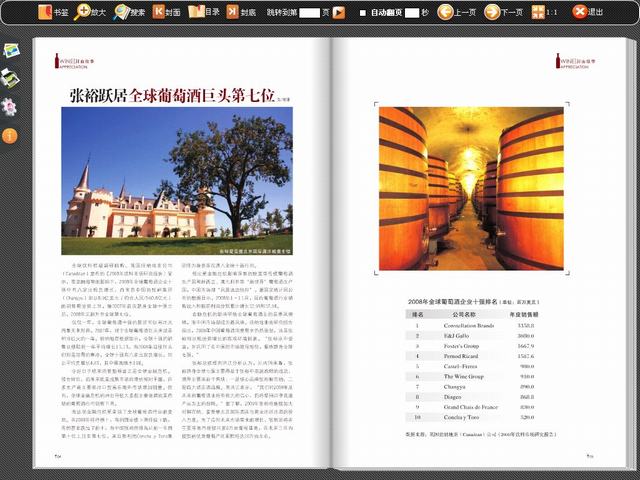Click the Foster's Group table row
This screenshot has height=480, width=640.
pyautogui.click(x=472, y=346)
